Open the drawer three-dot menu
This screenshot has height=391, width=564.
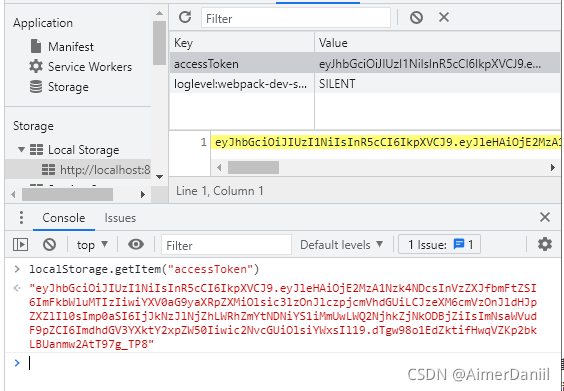coord(21,217)
